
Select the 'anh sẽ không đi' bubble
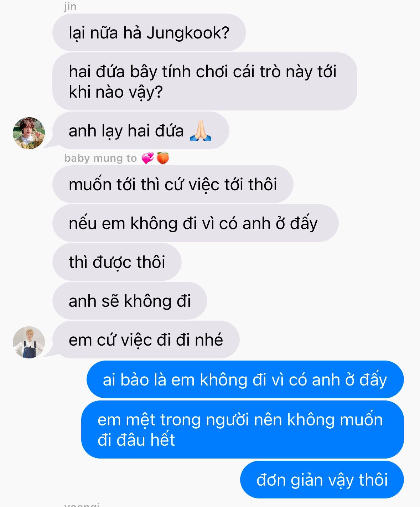(130, 301)
